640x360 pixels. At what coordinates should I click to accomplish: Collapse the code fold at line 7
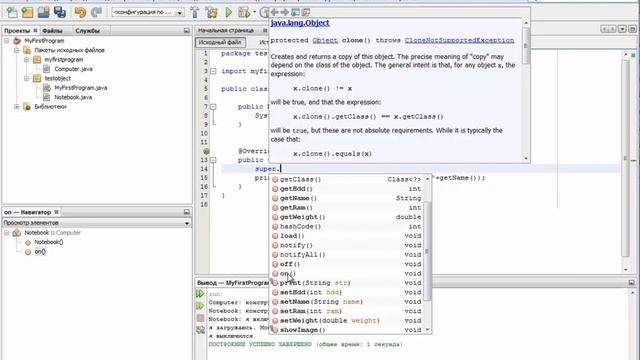click(213, 107)
